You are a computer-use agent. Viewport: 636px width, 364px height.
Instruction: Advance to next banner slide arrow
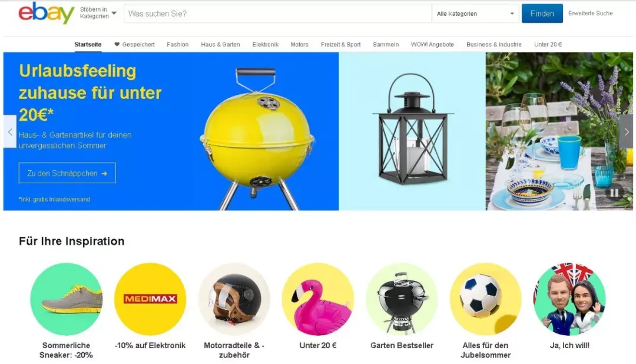pyautogui.click(x=626, y=131)
